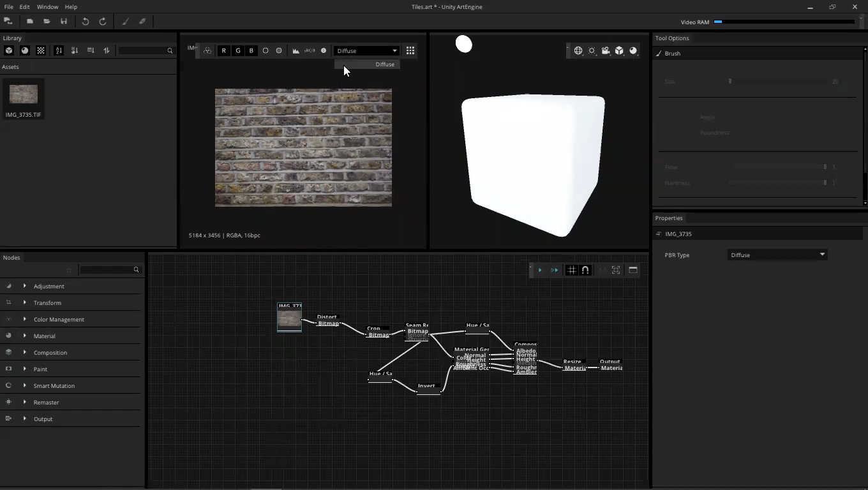868x490 pixels.
Task: Toggle magnet snapping in node graph
Action: tap(585, 270)
